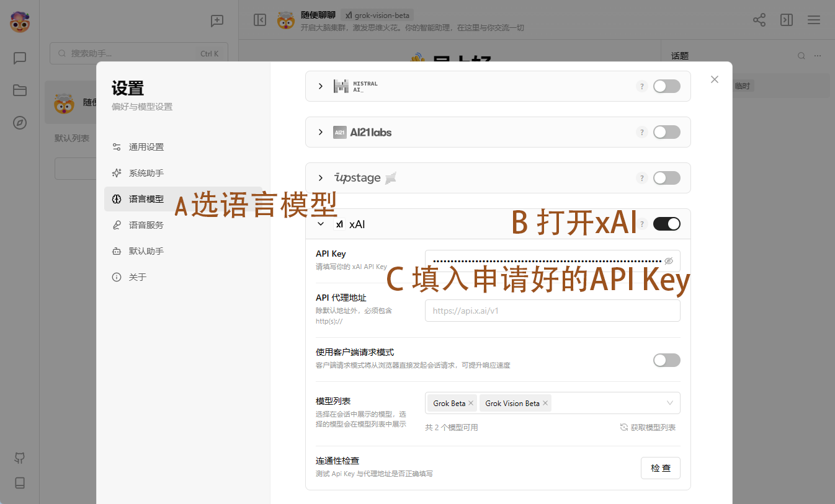Toggle 使用客户端请求模式 switch
Viewport: 835px width, 504px height.
click(667, 360)
